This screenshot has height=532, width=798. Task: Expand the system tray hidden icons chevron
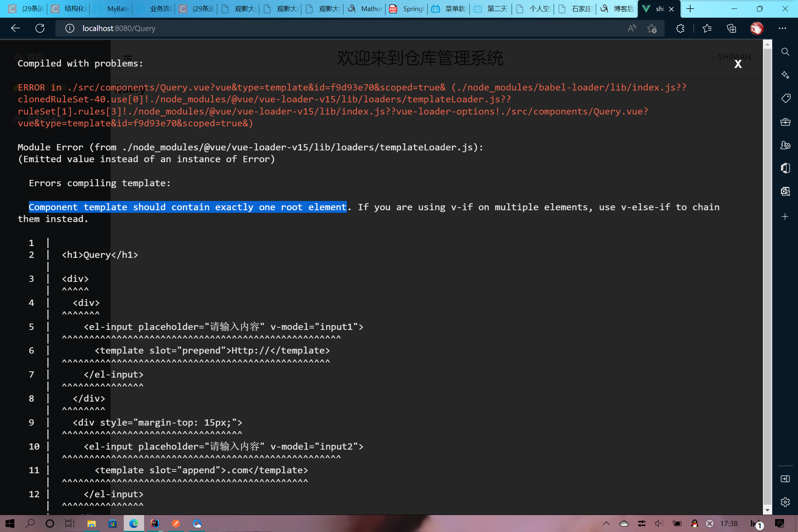(606, 524)
